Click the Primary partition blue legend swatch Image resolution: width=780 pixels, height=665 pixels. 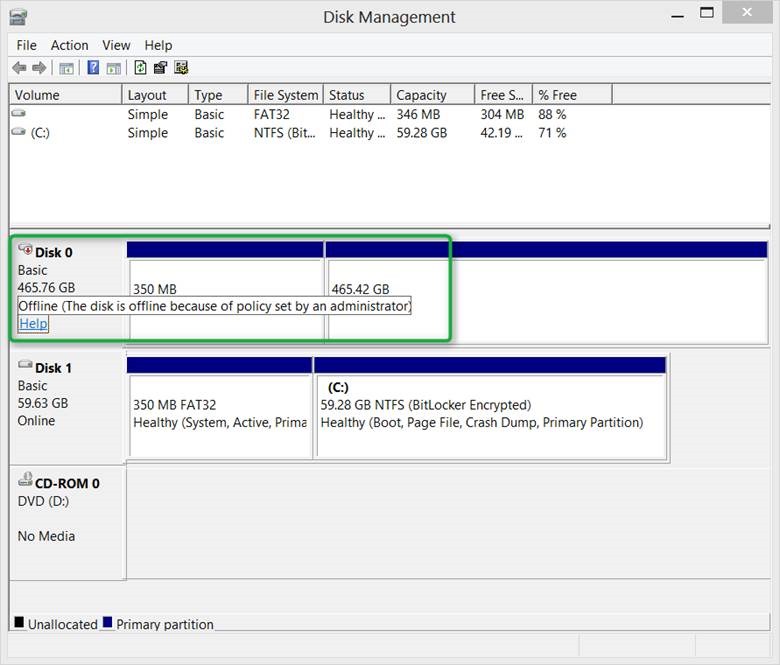click(107, 622)
